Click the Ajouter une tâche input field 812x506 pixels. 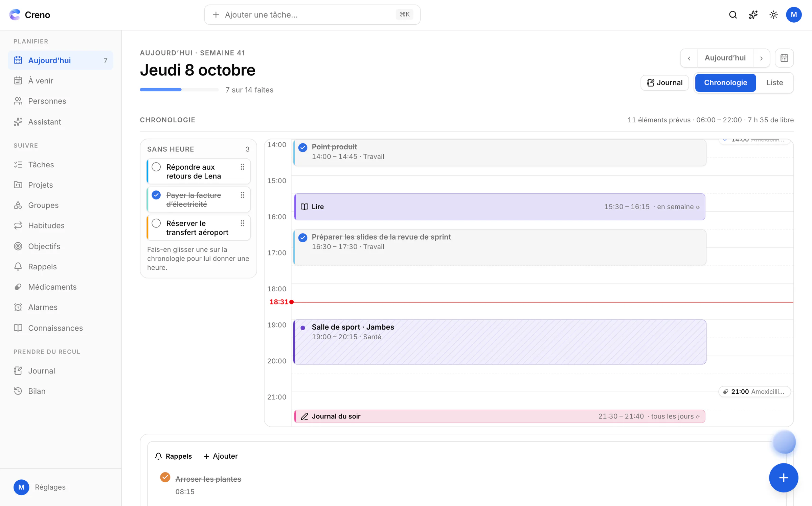click(x=312, y=15)
